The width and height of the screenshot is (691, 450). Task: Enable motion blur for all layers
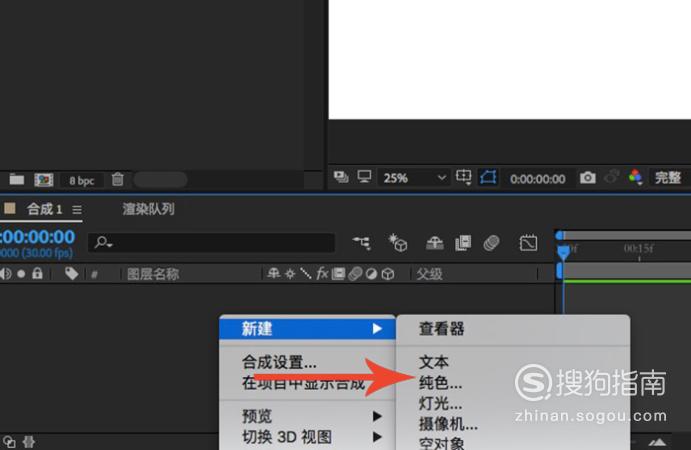click(491, 243)
